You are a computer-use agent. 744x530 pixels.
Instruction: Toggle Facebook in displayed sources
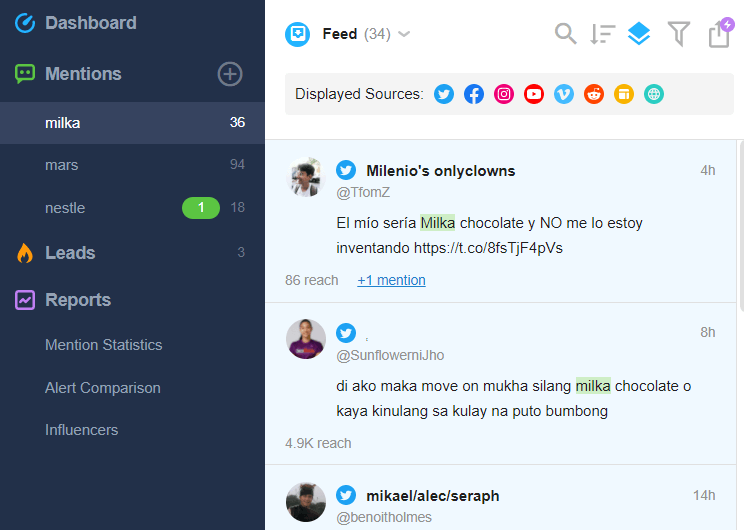(474, 94)
